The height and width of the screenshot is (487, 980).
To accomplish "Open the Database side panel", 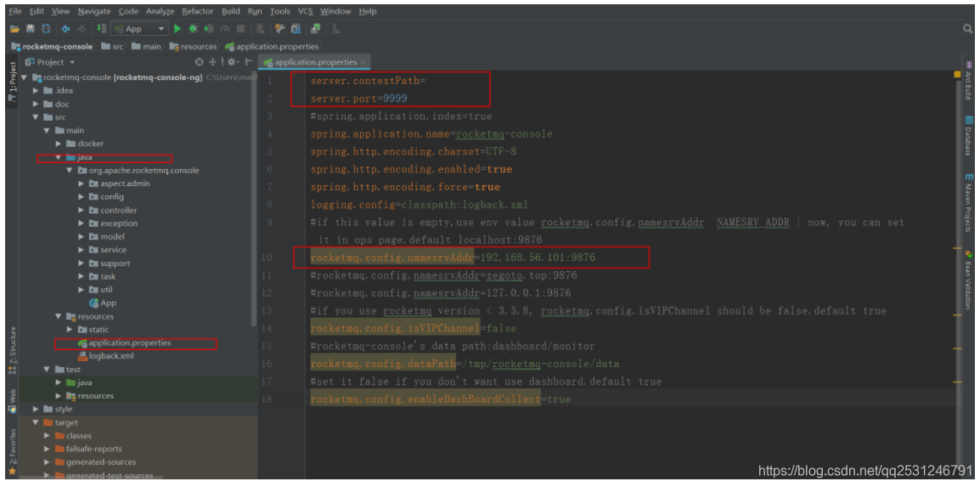I will coord(969,136).
